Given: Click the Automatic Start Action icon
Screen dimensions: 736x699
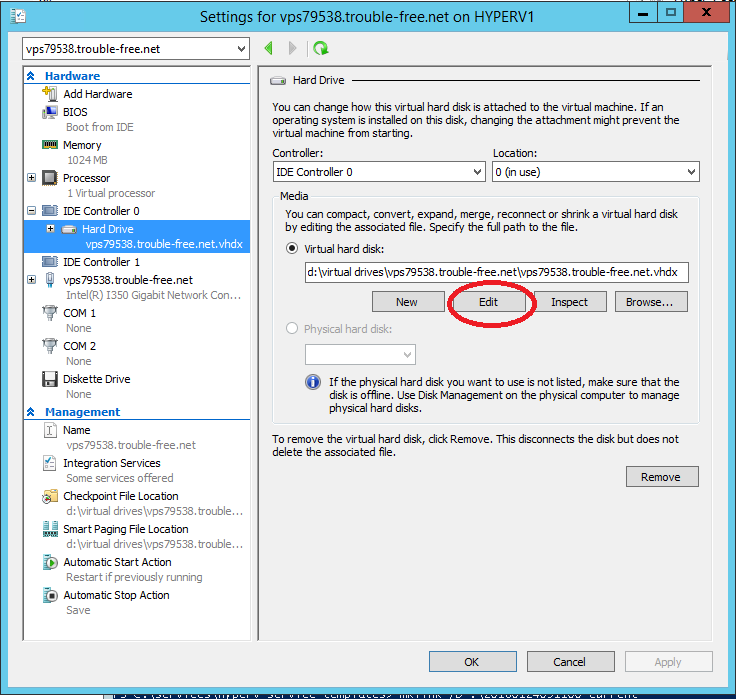Looking at the screenshot, I should click(50, 562).
